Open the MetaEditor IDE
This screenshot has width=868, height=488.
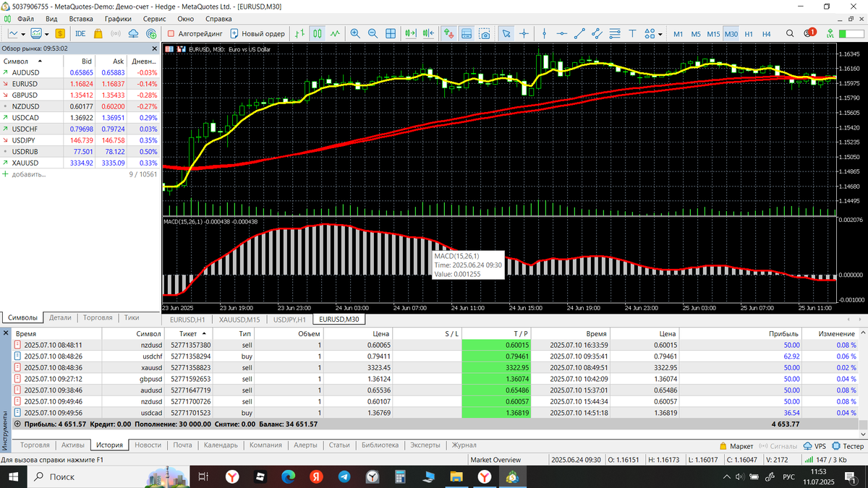[80, 33]
